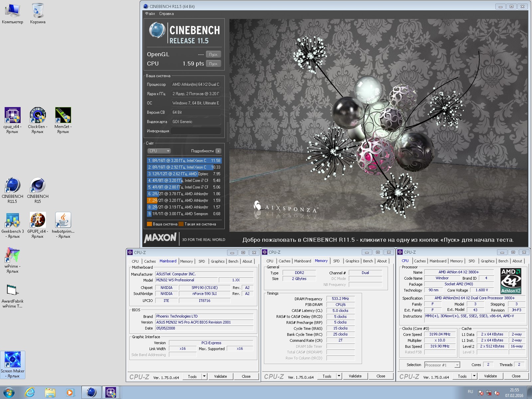Image resolution: width=532 pixels, height=399 pixels.
Task: Open Bench tab in right CPU-Z window
Action: point(503,261)
